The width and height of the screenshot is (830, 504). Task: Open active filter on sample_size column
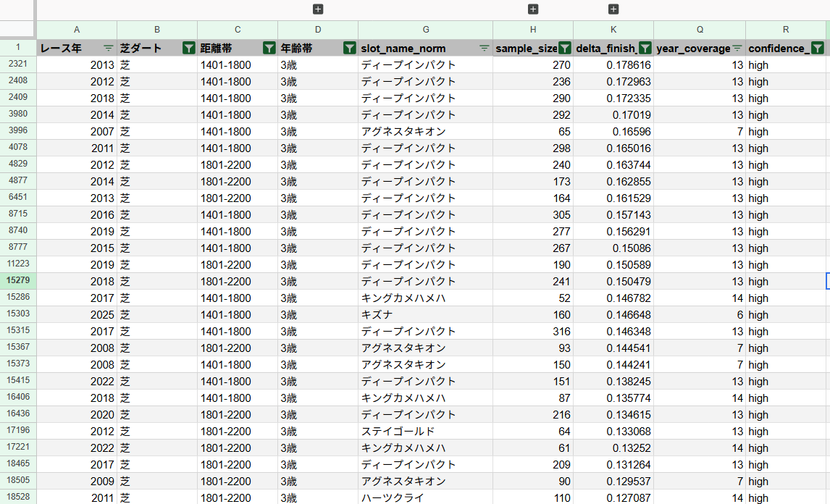[564, 49]
